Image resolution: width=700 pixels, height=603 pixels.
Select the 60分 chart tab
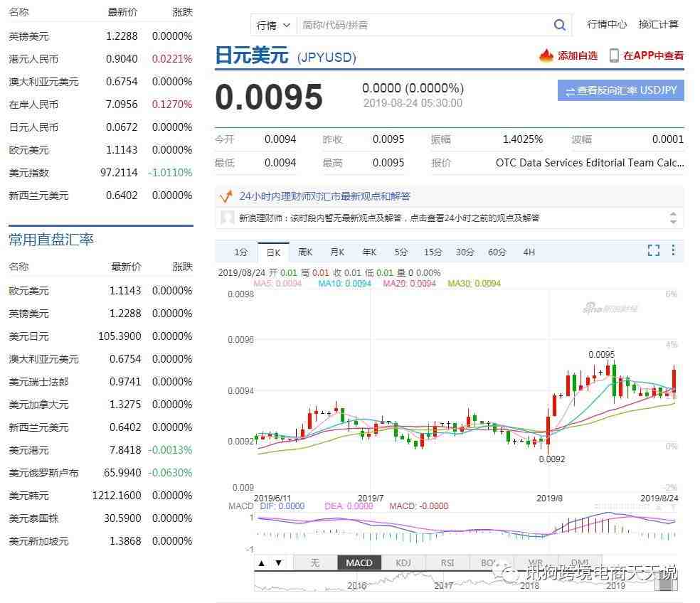pyautogui.click(x=497, y=252)
